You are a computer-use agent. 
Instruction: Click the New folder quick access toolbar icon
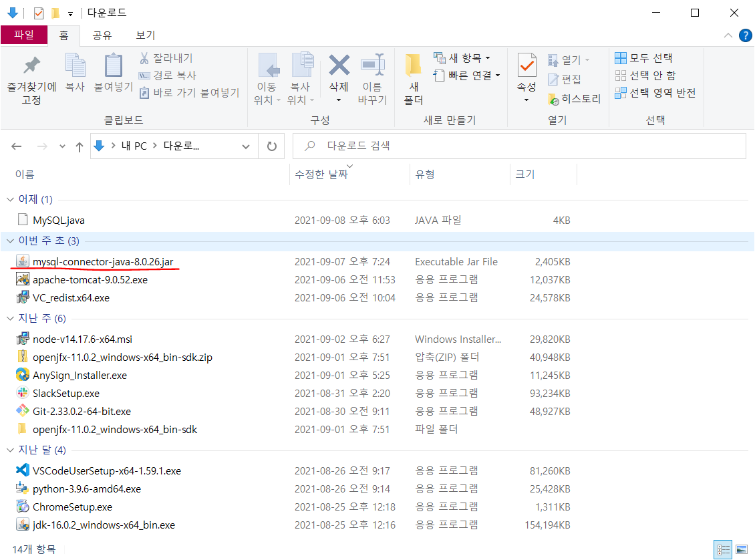(56, 13)
